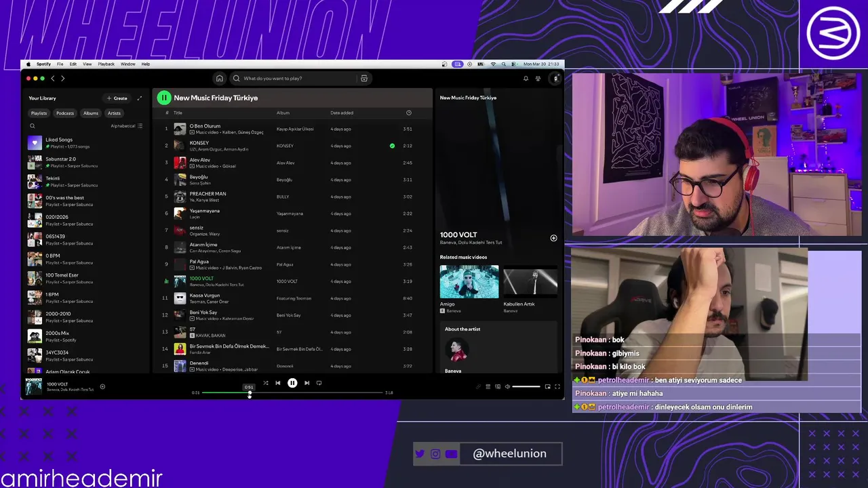
Task: Open the play queue
Action: pyautogui.click(x=488, y=386)
